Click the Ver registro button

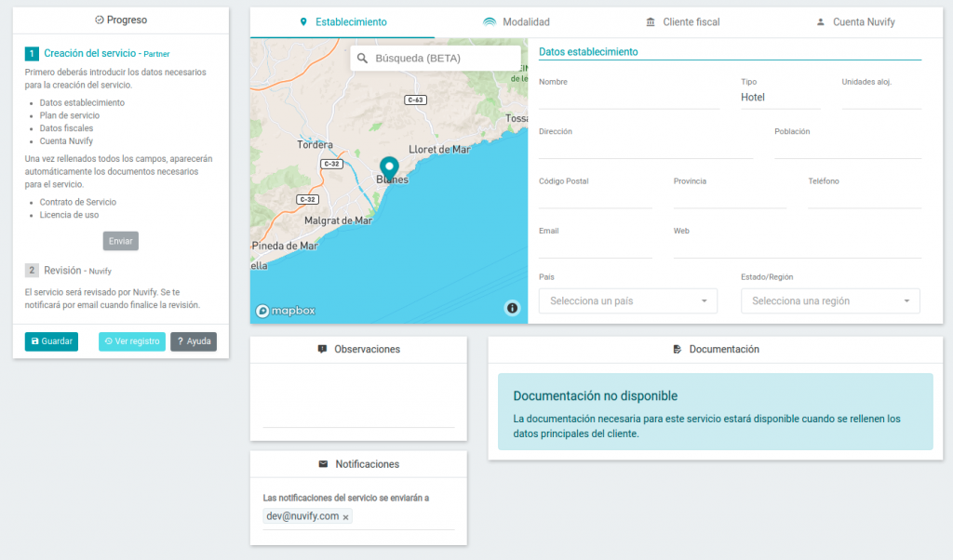(132, 341)
